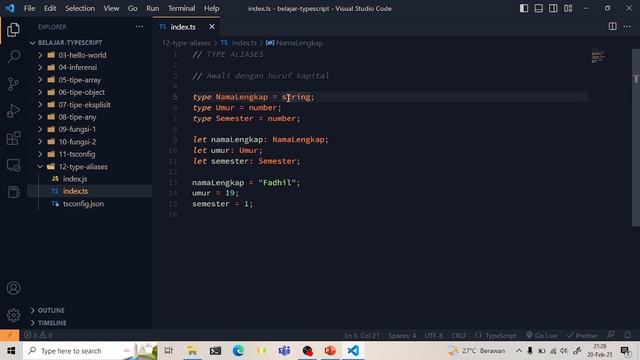Change line ending via CRLF indicator
This screenshot has height=360, width=640.
click(459, 335)
